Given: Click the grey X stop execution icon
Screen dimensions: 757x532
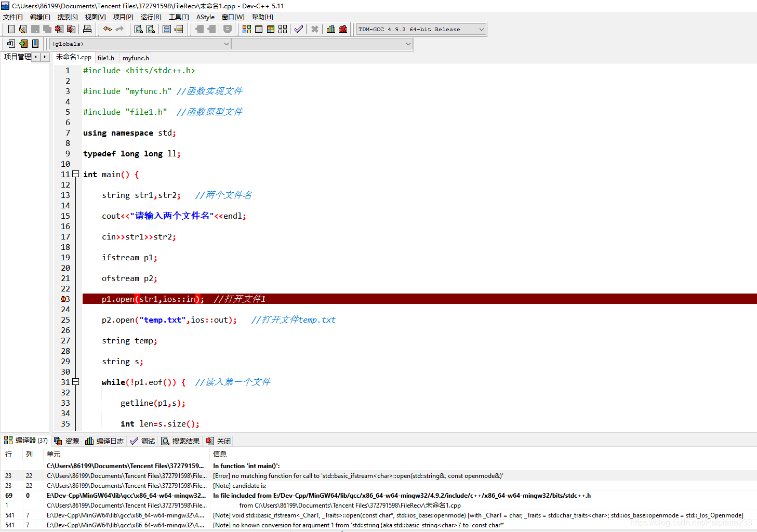Looking at the screenshot, I should tap(315, 29).
